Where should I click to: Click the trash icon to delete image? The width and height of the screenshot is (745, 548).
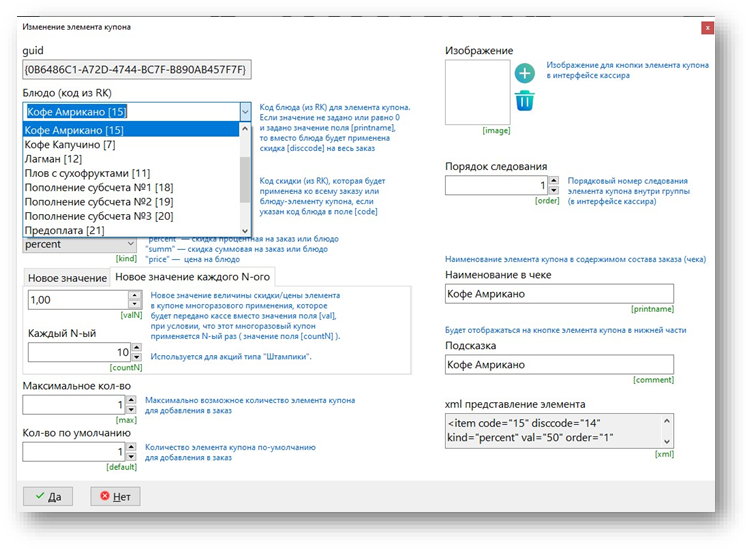[525, 101]
